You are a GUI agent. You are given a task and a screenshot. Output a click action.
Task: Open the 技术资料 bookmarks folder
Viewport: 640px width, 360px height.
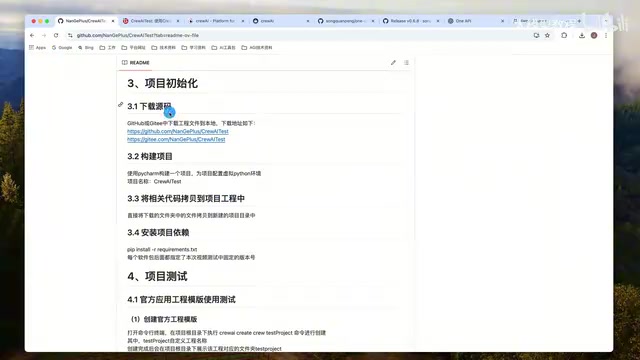coord(163,48)
